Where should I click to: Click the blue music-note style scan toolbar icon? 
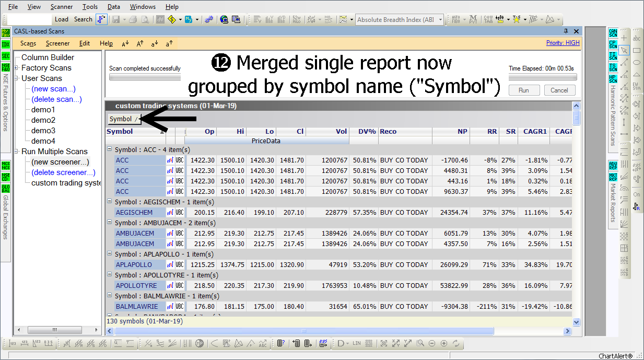101,20
